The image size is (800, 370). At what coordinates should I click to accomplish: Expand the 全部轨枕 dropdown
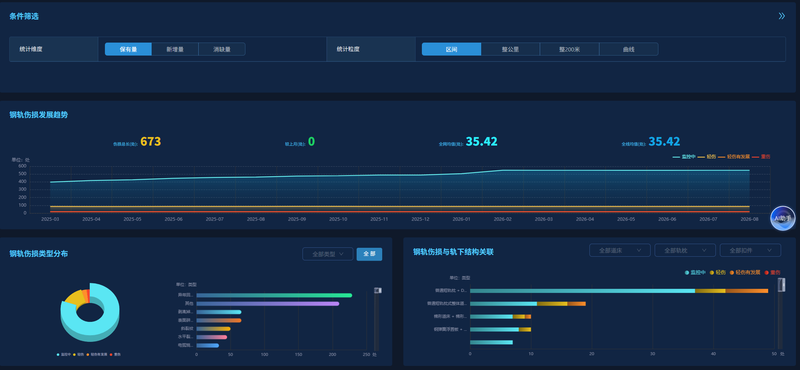click(x=685, y=250)
